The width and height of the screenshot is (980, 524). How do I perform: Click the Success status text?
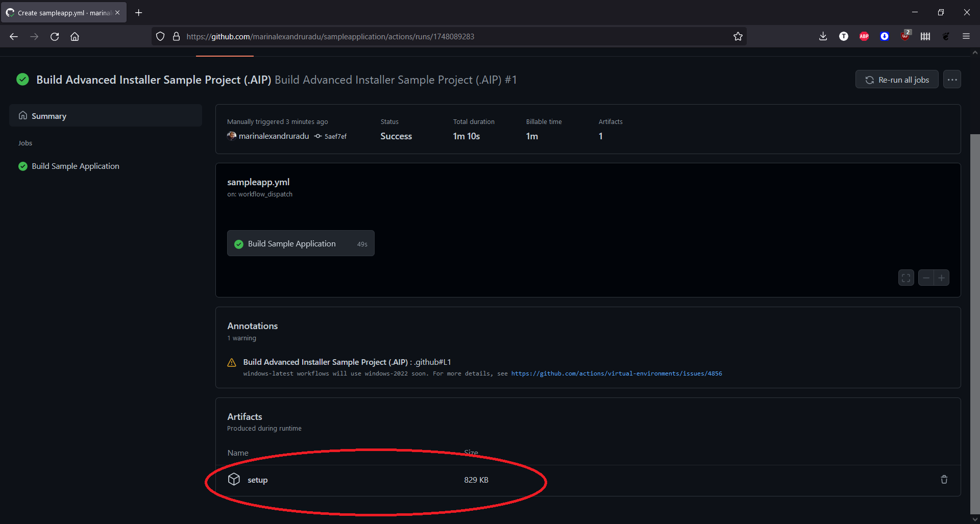click(396, 136)
